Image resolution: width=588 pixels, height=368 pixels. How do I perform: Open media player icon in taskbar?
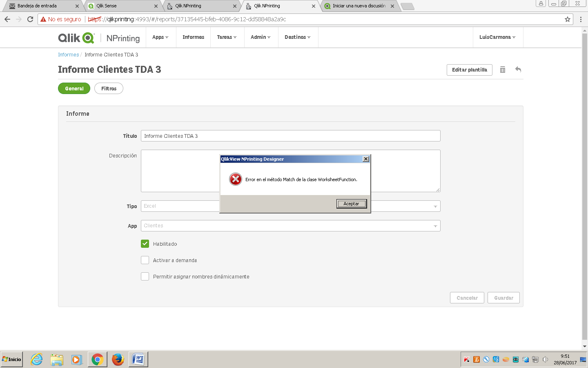click(x=76, y=359)
